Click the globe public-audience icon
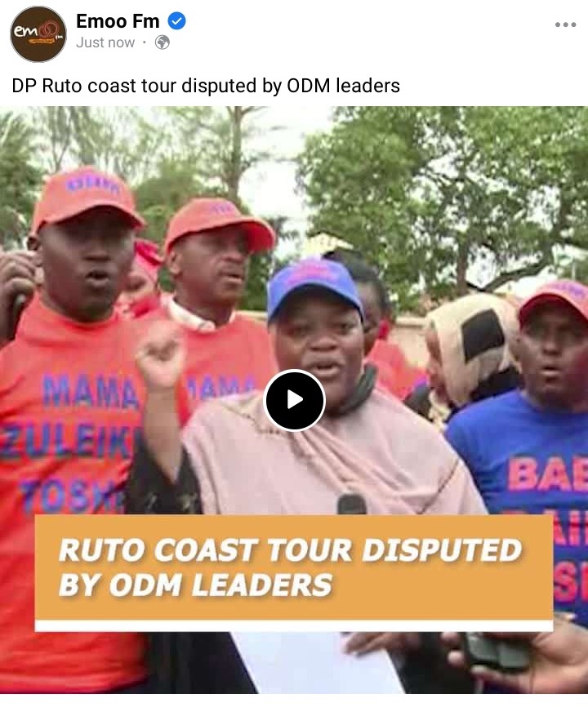The width and height of the screenshot is (588, 707). point(163,42)
